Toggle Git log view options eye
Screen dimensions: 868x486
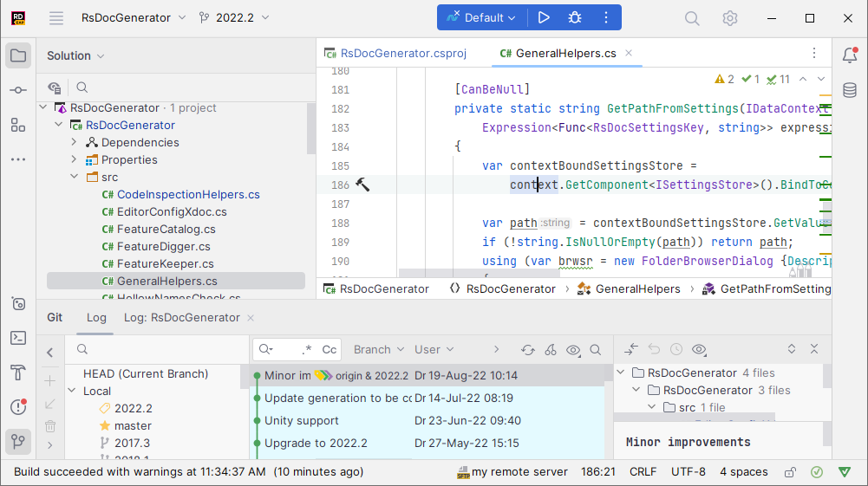pos(573,349)
